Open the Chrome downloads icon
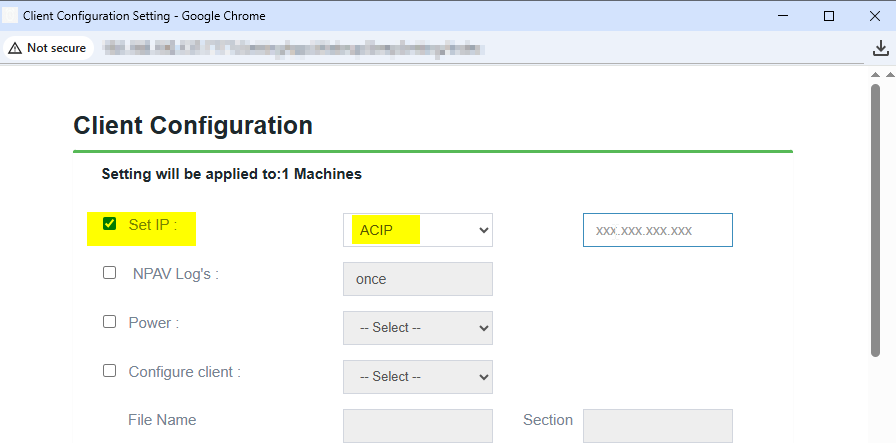Image resolution: width=896 pixels, height=443 pixels. click(x=880, y=48)
